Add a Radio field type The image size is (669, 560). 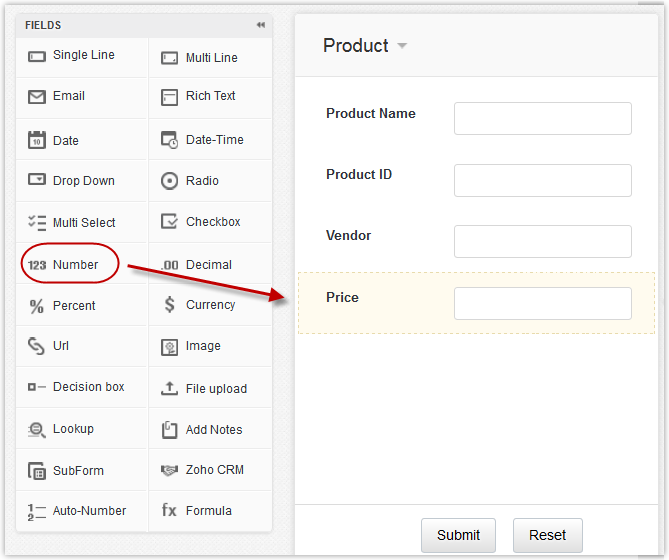(201, 181)
